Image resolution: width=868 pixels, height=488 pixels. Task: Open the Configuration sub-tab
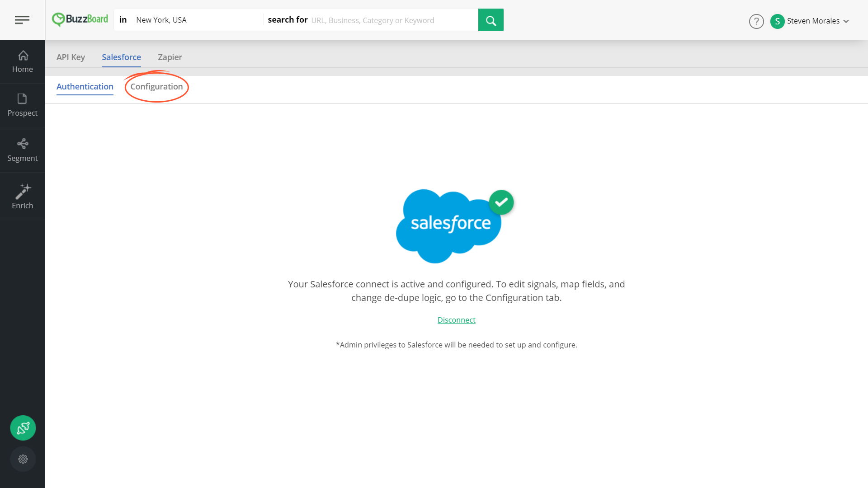[x=156, y=87]
